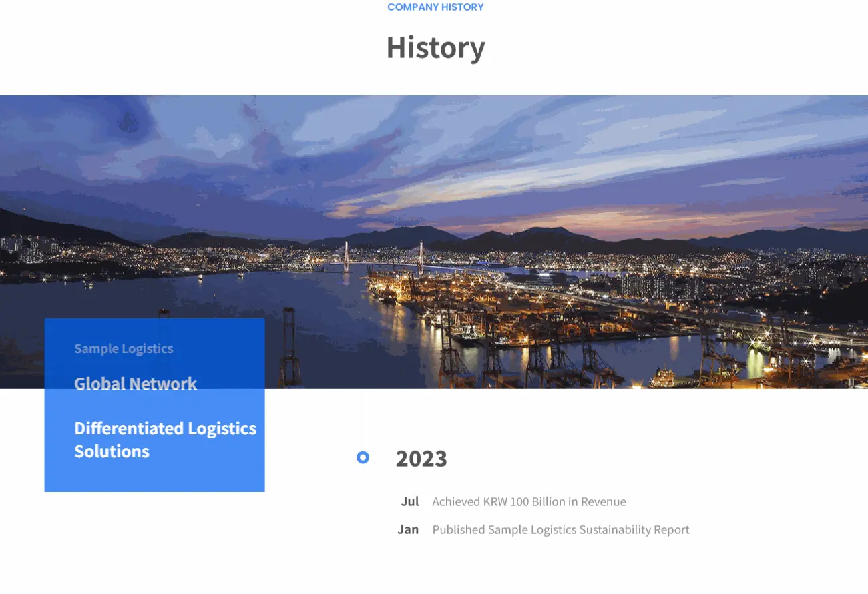
Task: Click the lit highway curving along the waterfront
Action: [601, 296]
